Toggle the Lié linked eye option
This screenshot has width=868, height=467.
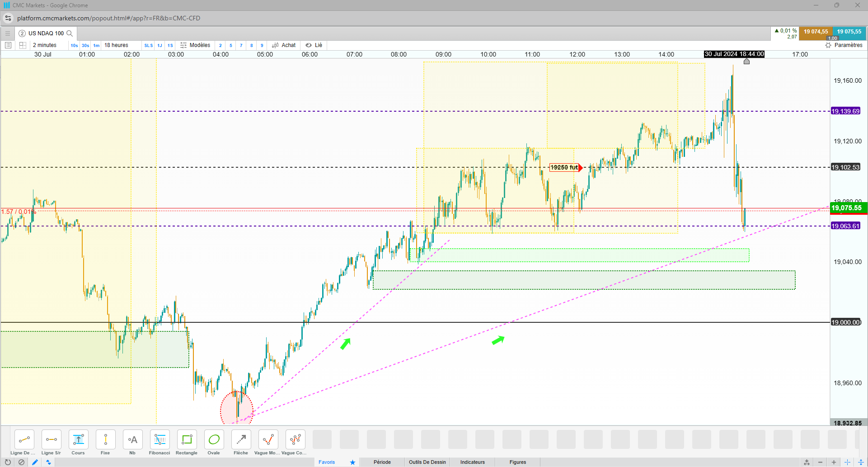coord(314,45)
